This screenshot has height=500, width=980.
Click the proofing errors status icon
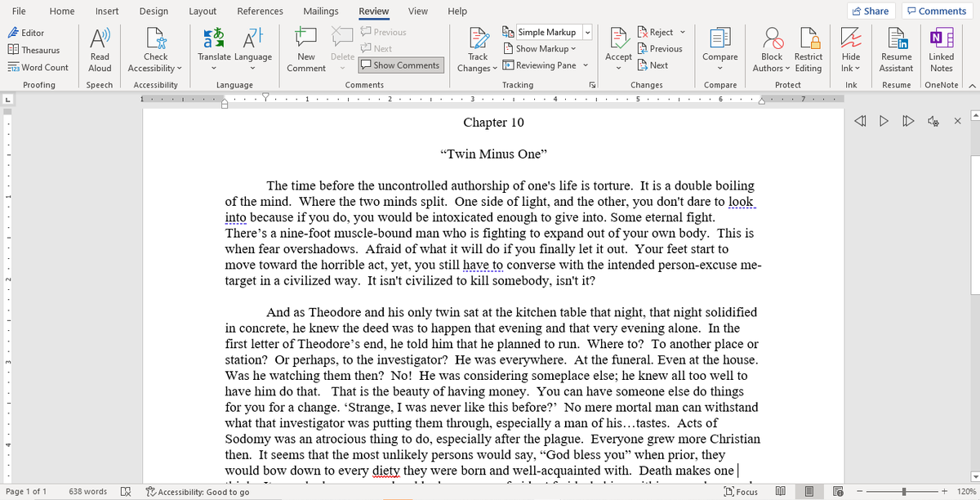tap(126, 492)
